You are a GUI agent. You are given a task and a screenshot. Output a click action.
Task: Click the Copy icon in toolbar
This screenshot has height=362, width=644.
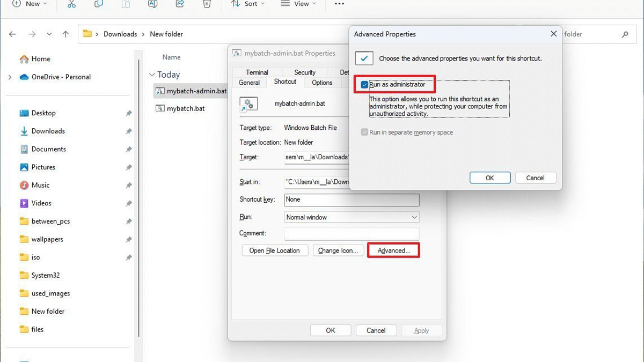99,4
